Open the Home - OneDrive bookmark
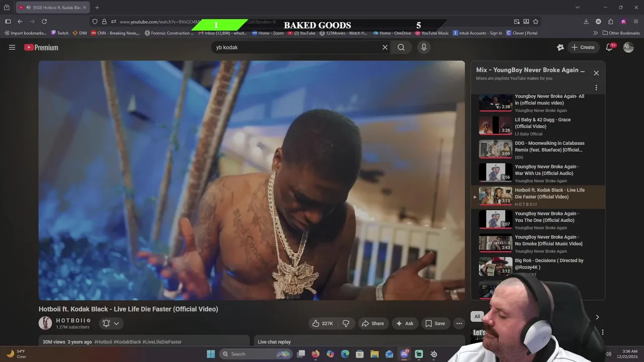Viewport: 644px width, 362px height. click(392, 33)
